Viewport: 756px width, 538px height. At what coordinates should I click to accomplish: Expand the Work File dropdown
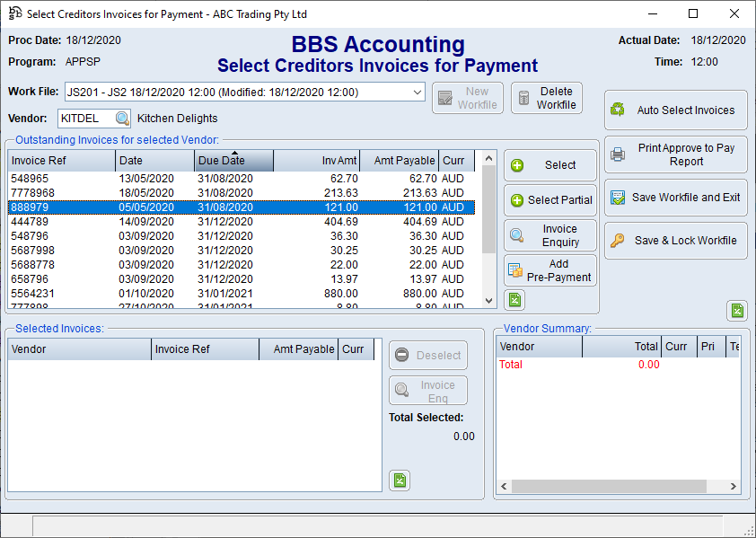418,93
